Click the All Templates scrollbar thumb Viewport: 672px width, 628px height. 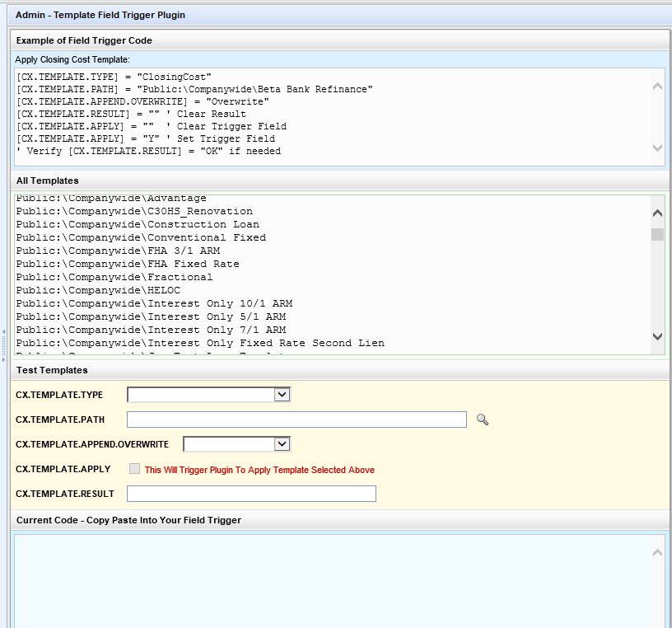tap(657, 234)
